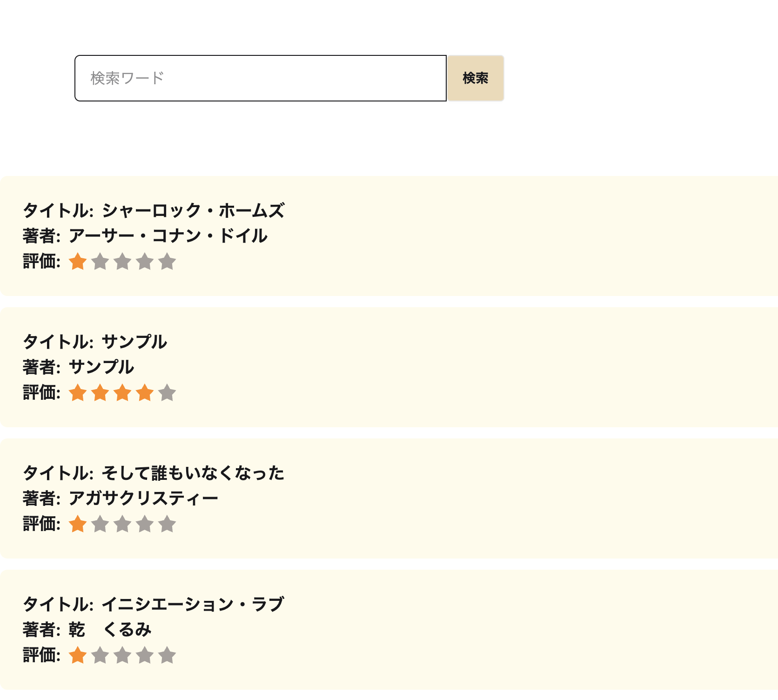Select the book card titled サンプル
This screenshot has width=778, height=700.
tap(389, 367)
